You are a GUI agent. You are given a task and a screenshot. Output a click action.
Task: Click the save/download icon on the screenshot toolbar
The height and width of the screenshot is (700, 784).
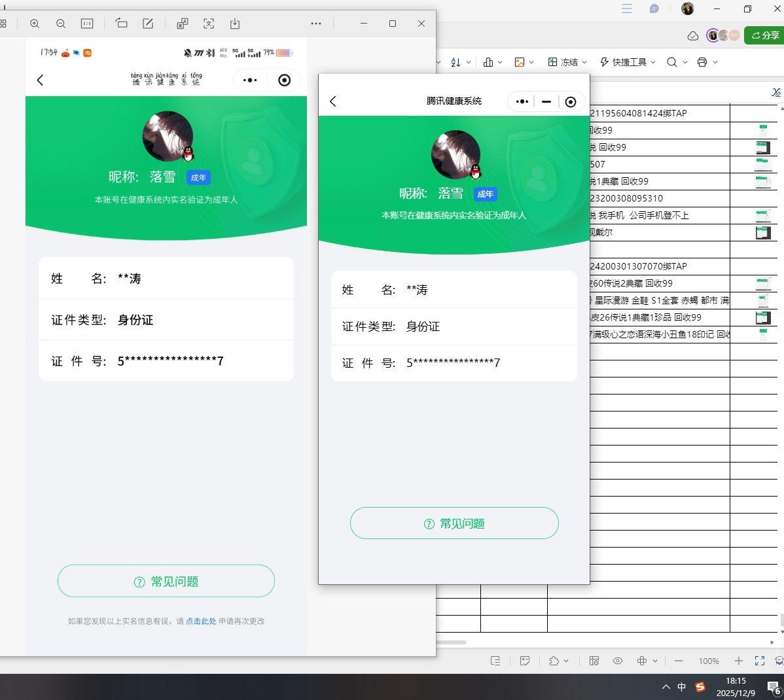coord(235,24)
